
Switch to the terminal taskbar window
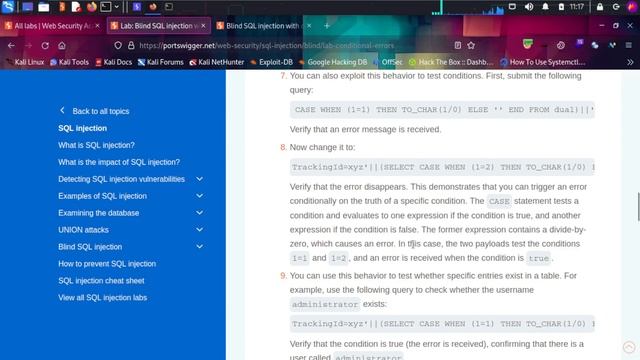(x=169, y=7)
